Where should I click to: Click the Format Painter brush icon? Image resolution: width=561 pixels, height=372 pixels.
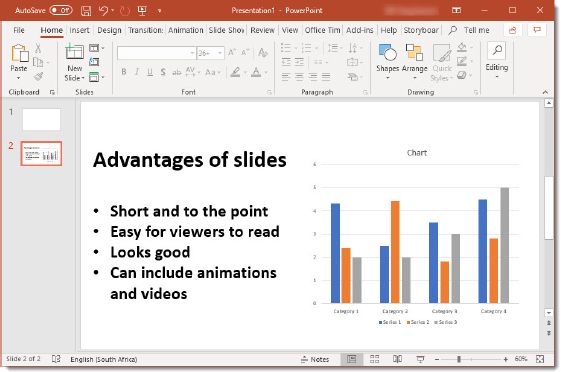point(38,77)
